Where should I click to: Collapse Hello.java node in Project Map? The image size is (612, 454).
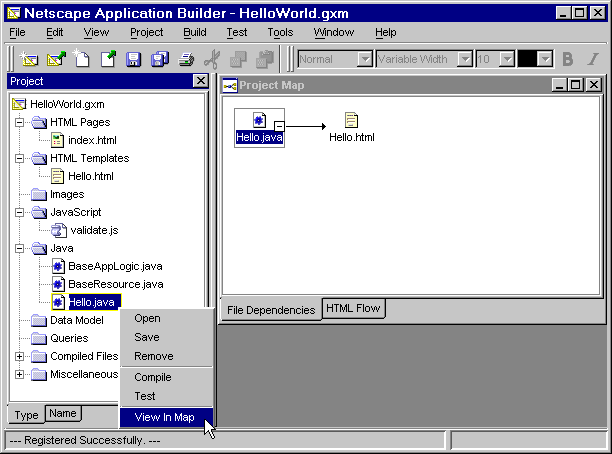(279, 126)
